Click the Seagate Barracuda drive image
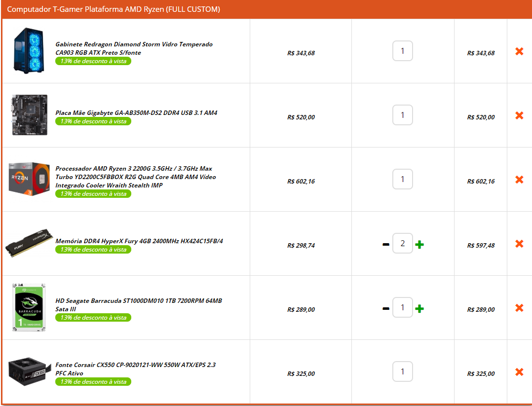The image size is (532, 406). (30, 307)
